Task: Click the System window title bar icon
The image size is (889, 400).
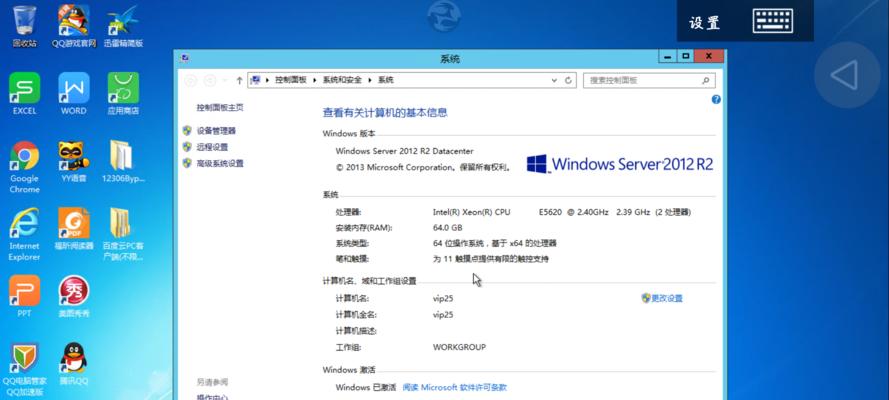Action: click(x=185, y=58)
